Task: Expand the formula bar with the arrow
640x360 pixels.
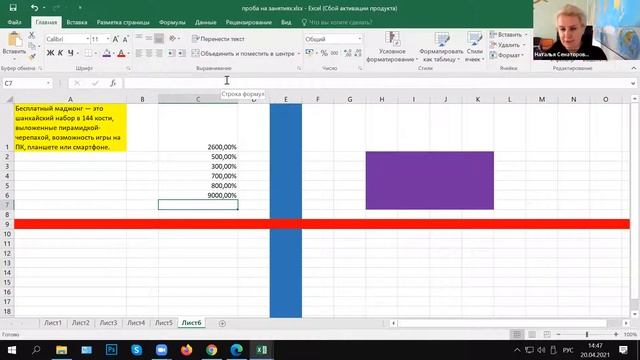Action: tap(633, 83)
